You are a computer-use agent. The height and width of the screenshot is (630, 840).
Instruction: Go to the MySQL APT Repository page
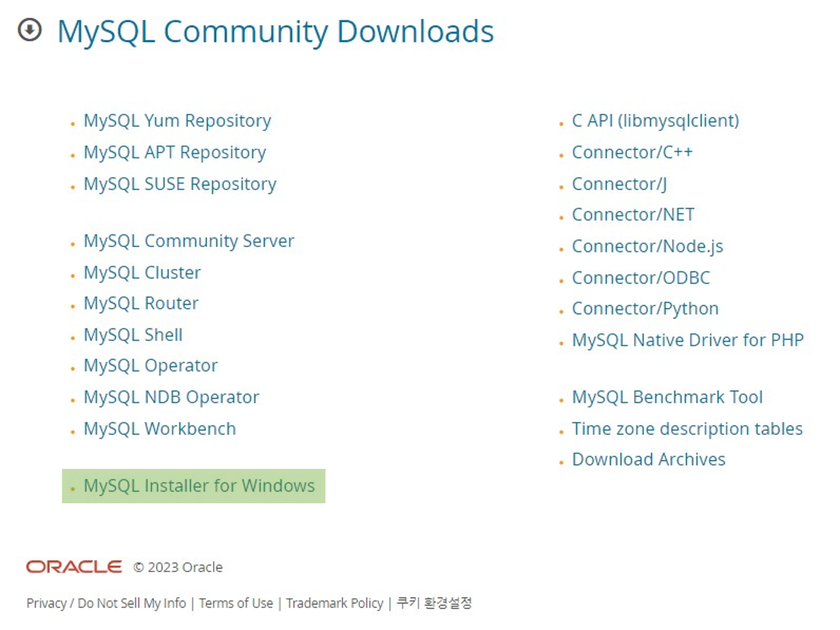coord(175,152)
